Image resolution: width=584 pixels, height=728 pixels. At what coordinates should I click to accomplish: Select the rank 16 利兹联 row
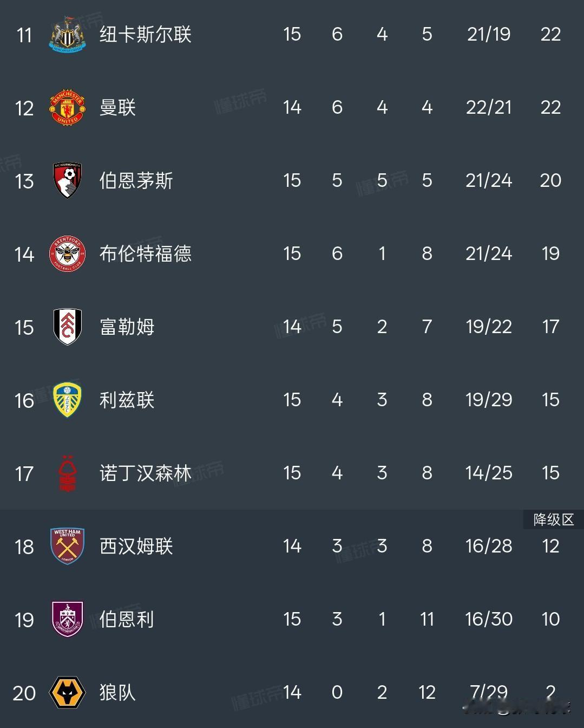point(292,400)
